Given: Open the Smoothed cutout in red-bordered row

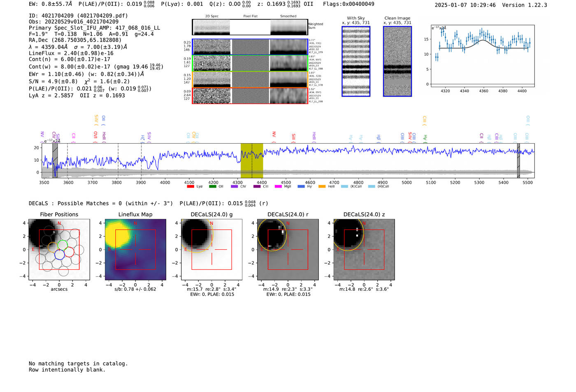Looking at the screenshot, I should point(289,96).
